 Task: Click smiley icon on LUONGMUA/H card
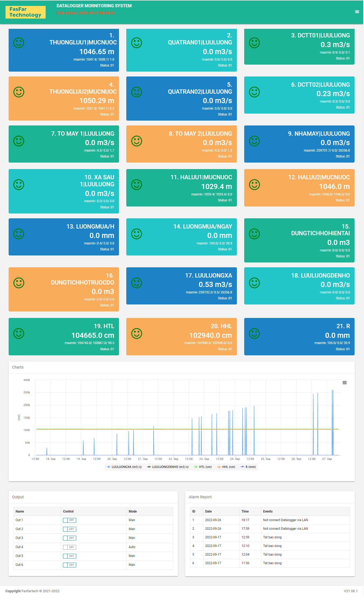tap(19, 234)
